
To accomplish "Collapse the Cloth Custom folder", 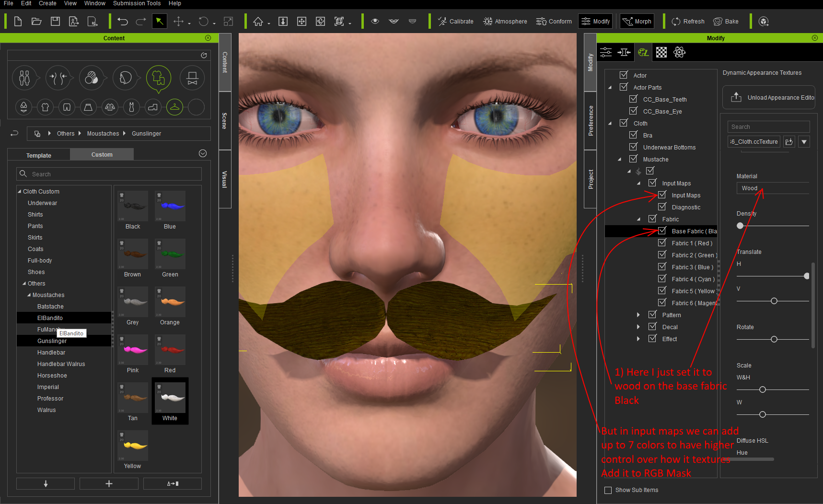I will click(20, 191).
